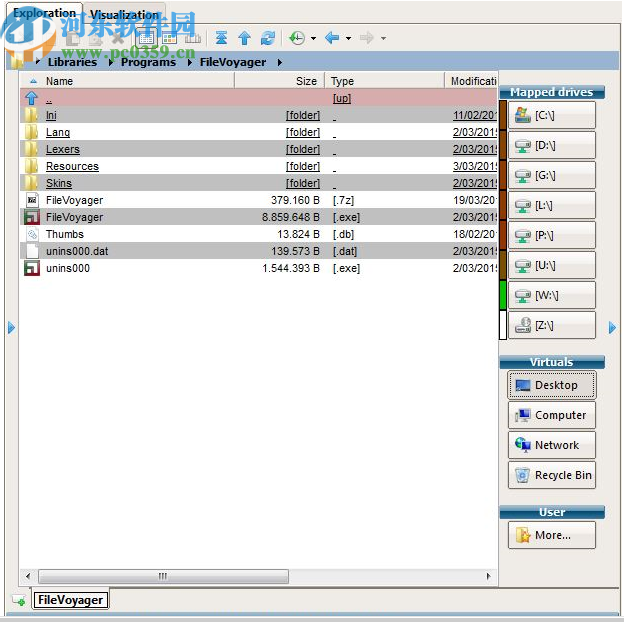Image resolution: width=624 pixels, height=622 pixels.
Task: Open the [L:\] mapped drive
Action: click(552, 205)
